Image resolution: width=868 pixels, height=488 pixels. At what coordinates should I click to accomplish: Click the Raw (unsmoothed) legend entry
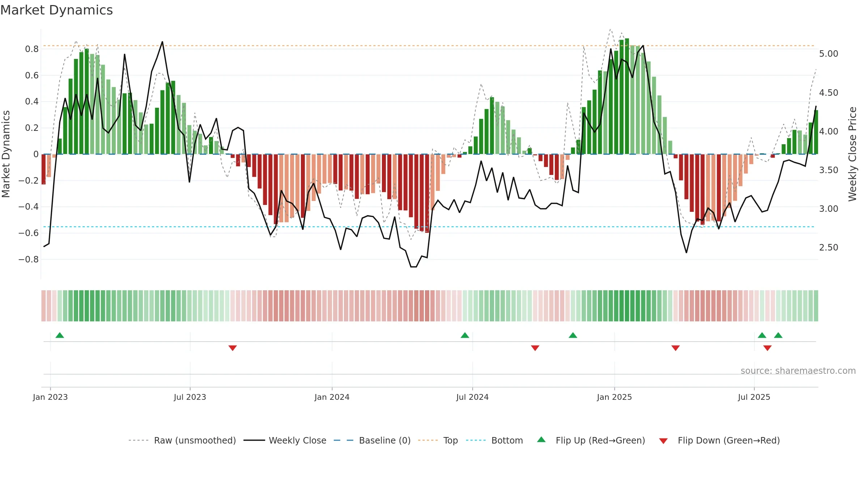click(182, 440)
